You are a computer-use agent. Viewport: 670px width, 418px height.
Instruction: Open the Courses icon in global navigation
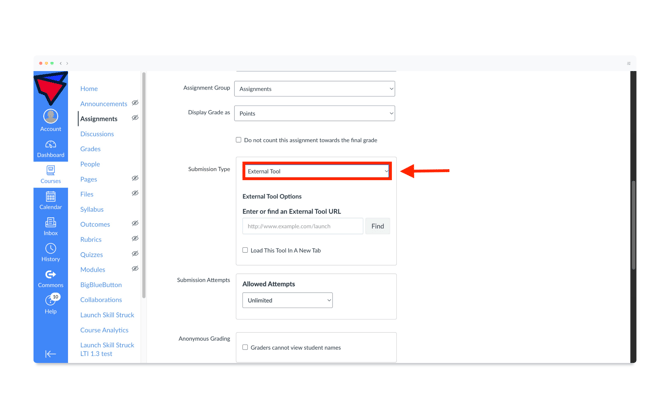(x=50, y=170)
